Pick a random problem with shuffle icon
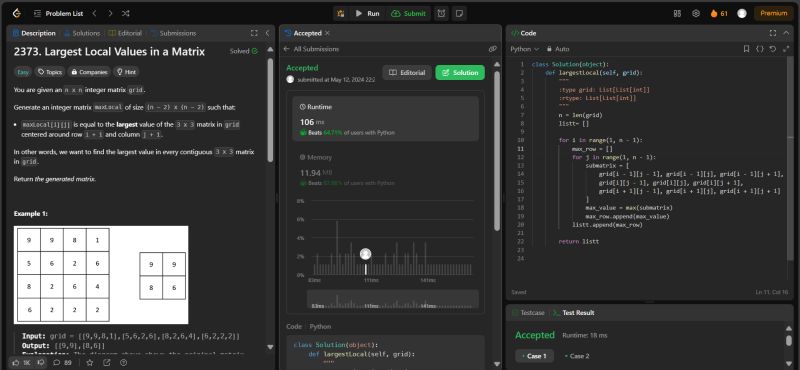The image size is (800, 370). (x=126, y=14)
